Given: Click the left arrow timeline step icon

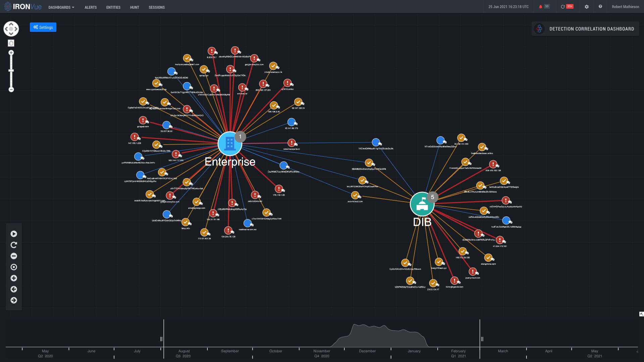Looking at the screenshot, I should point(14,289).
